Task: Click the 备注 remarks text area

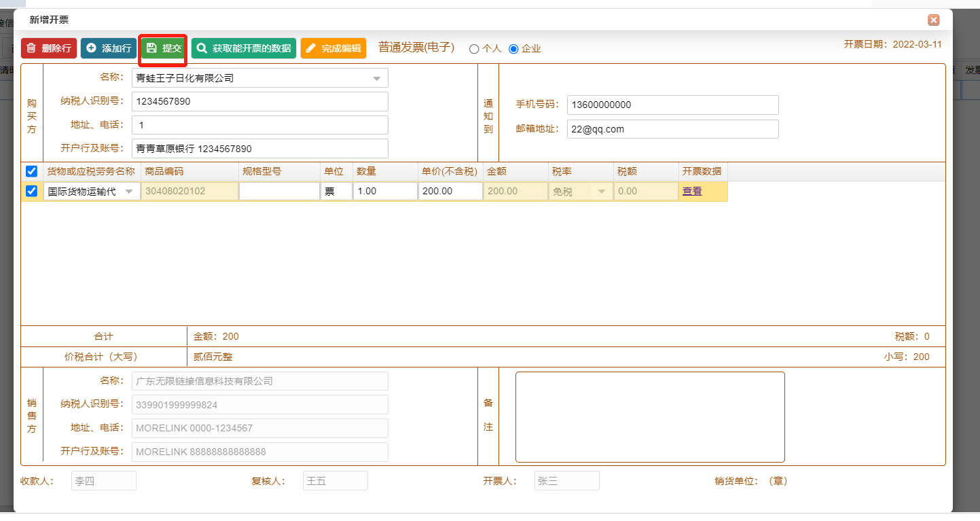Action: click(650, 417)
